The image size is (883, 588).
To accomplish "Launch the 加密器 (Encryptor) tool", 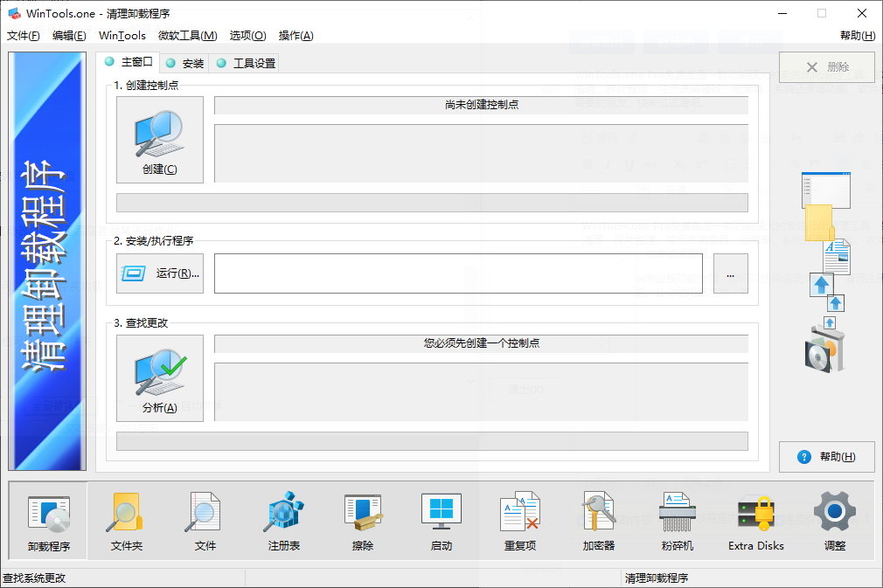I will click(598, 520).
